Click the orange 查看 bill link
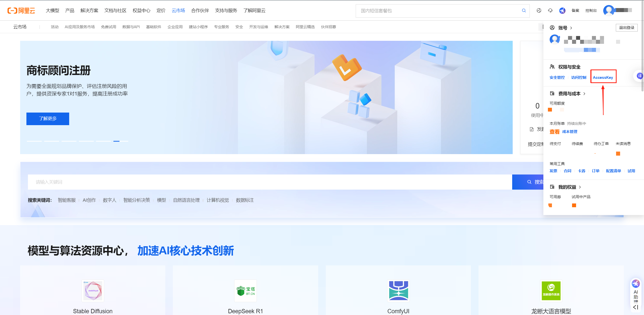Screen dimensions: 644x315 554,132
